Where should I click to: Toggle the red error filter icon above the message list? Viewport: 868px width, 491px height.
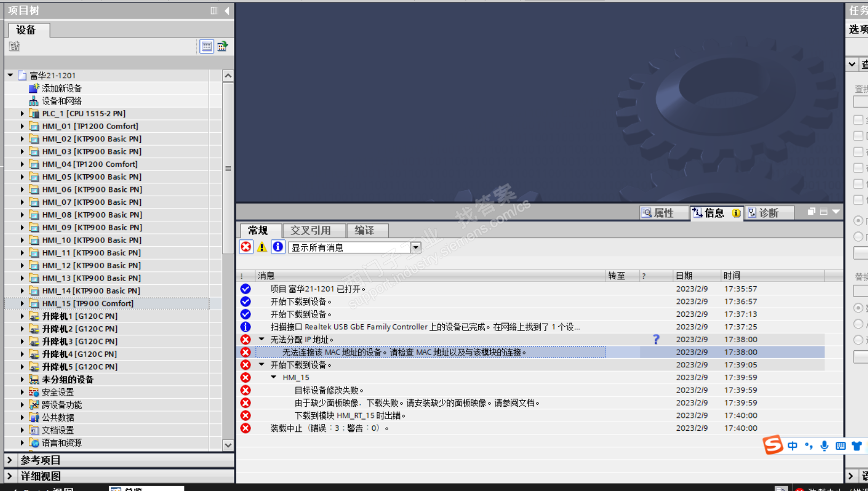(x=246, y=247)
